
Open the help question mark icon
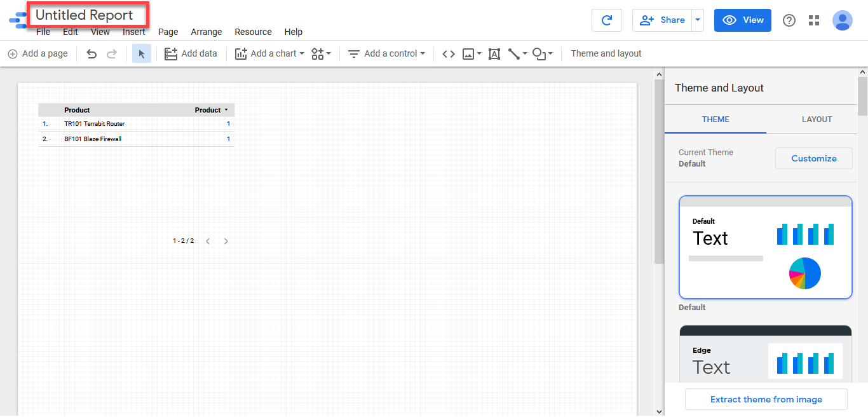tap(789, 20)
